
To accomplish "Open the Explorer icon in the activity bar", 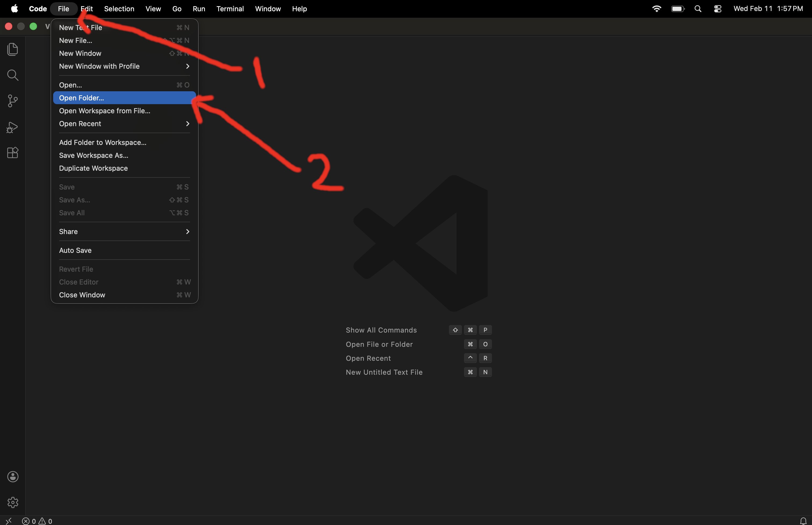I will point(13,49).
